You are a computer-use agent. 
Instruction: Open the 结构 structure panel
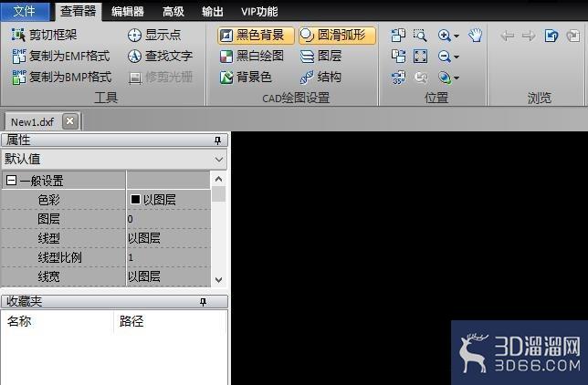click(320, 78)
